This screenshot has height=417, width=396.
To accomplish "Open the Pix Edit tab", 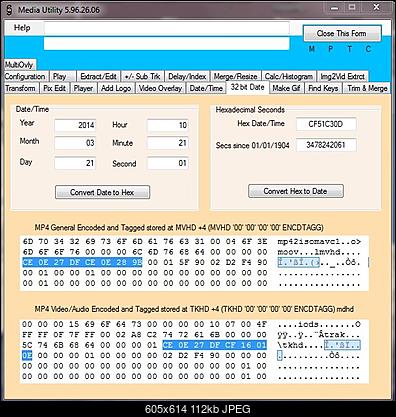I will click(x=54, y=88).
